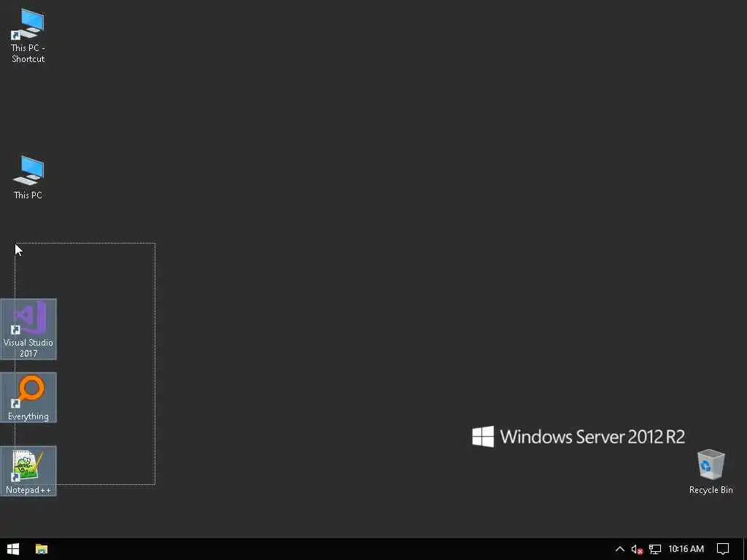Select the Everything search desktop icon

(x=28, y=397)
